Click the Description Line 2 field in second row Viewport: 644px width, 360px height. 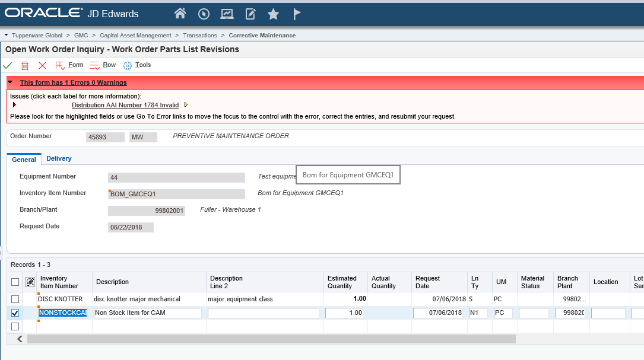264,313
